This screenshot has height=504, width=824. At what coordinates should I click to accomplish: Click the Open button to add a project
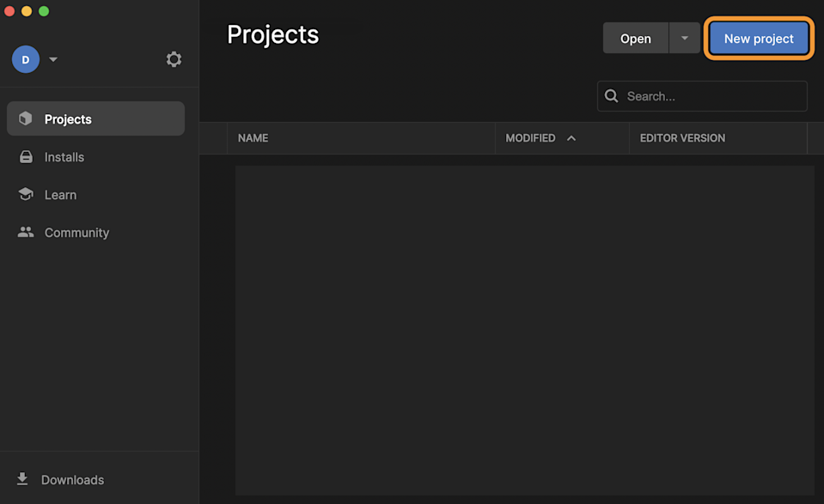[635, 38]
